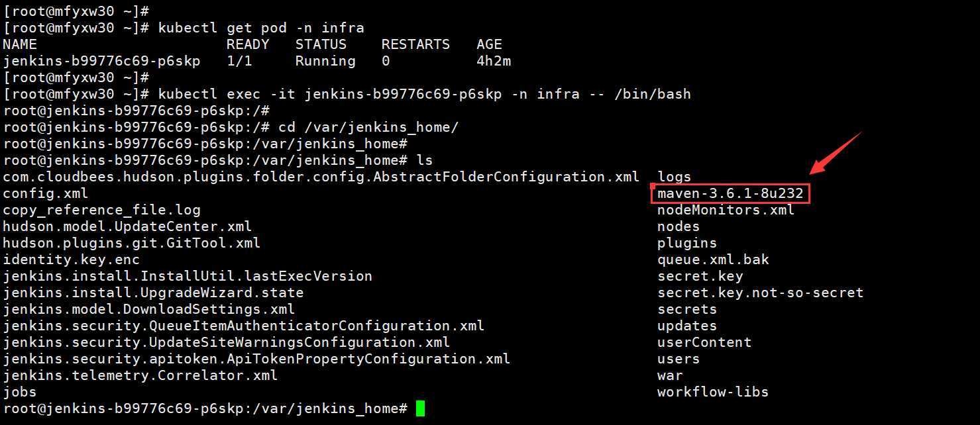Viewport: 980px width, 425px height.
Task: Click the jenkins.telemetry.Correlator.xml file name
Action: (140, 375)
